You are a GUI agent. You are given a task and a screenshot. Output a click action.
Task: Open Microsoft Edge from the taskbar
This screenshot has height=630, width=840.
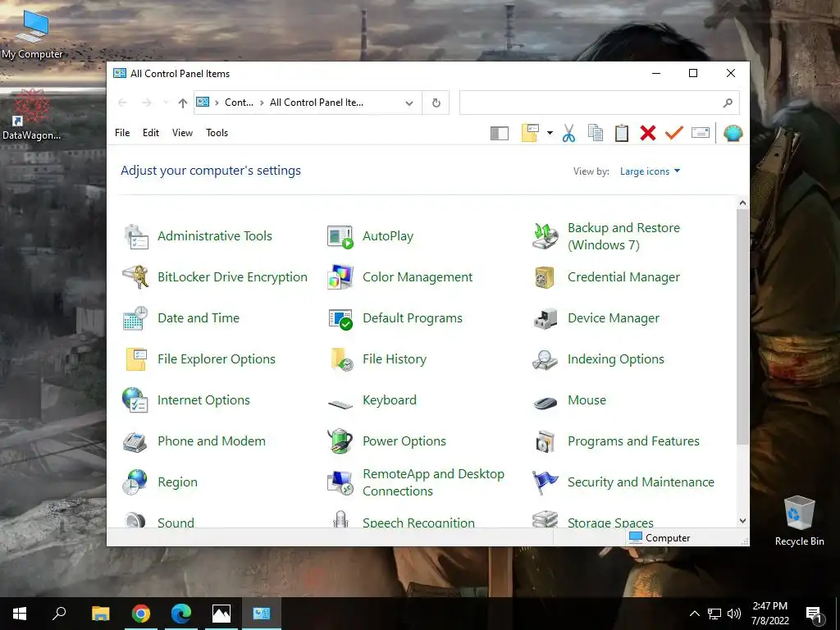point(181,614)
